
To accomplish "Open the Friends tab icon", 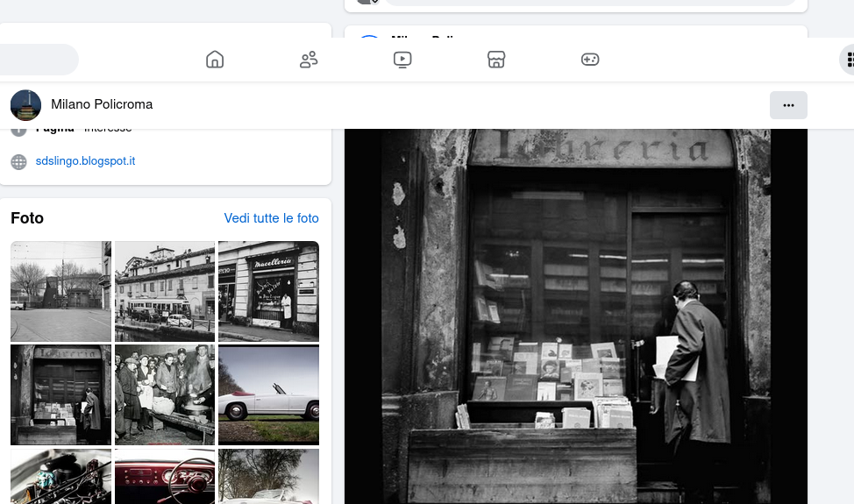I will [x=309, y=60].
